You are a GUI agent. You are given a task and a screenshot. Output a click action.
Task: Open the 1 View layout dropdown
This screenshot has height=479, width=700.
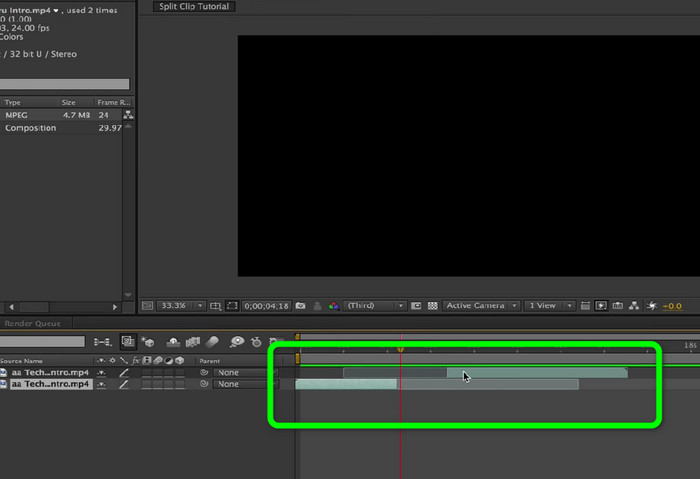[549, 306]
